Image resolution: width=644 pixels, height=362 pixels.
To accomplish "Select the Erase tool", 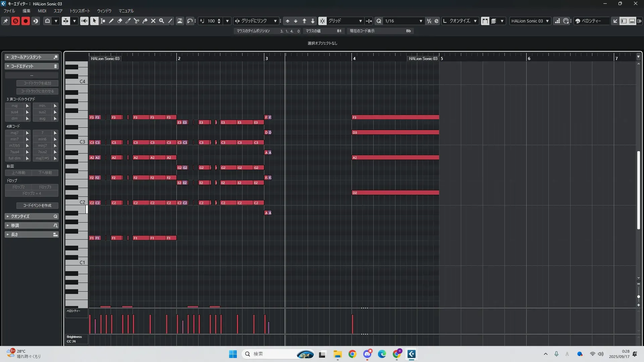I will pos(120,21).
